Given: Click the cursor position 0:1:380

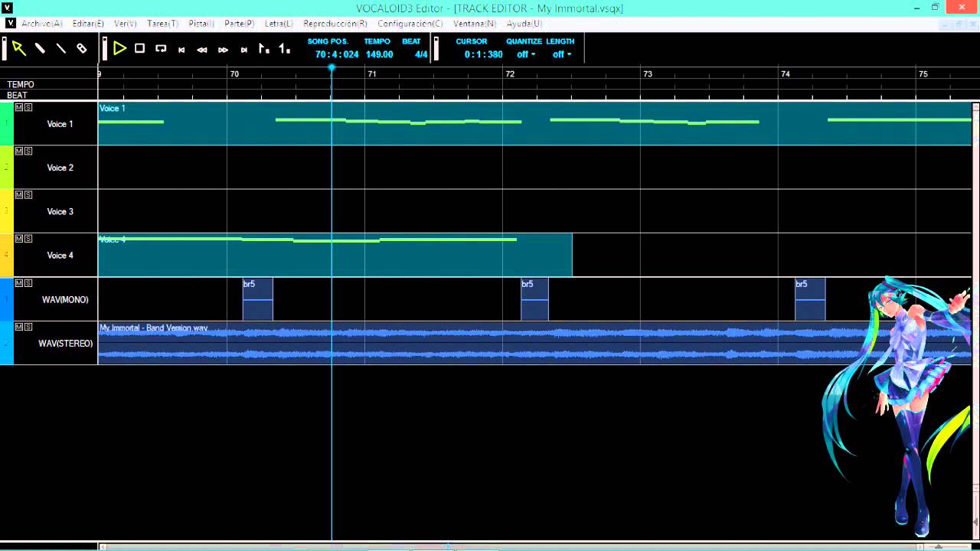Looking at the screenshot, I should click(483, 54).
